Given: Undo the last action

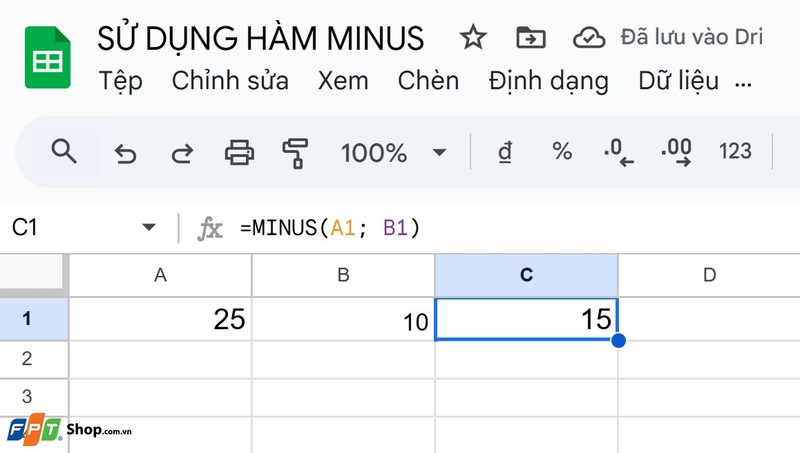Looking at the screenshot, I should coord(126,153).
